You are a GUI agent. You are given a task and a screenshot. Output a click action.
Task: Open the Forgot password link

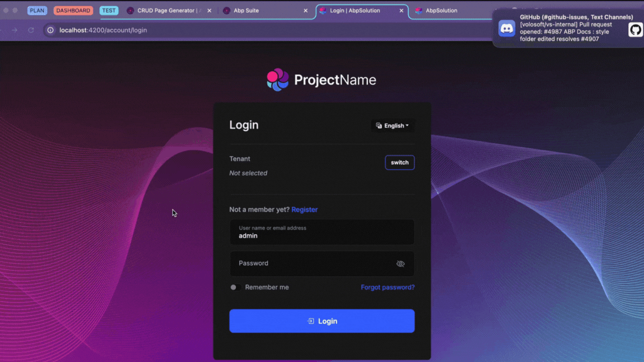(388, 287)
